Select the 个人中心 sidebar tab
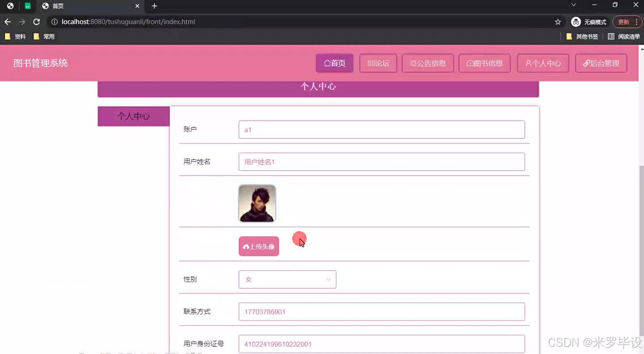 pyautogui.click(x=134, y=116)
